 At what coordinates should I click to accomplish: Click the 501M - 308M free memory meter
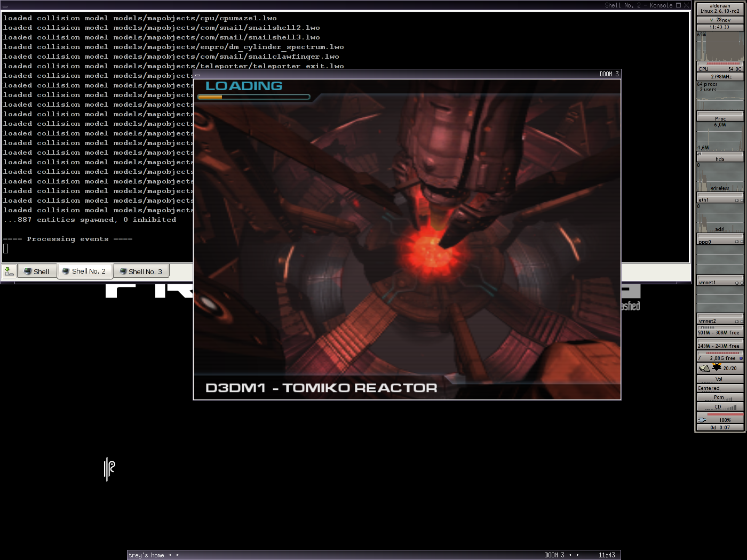click(x=720, y=331)
